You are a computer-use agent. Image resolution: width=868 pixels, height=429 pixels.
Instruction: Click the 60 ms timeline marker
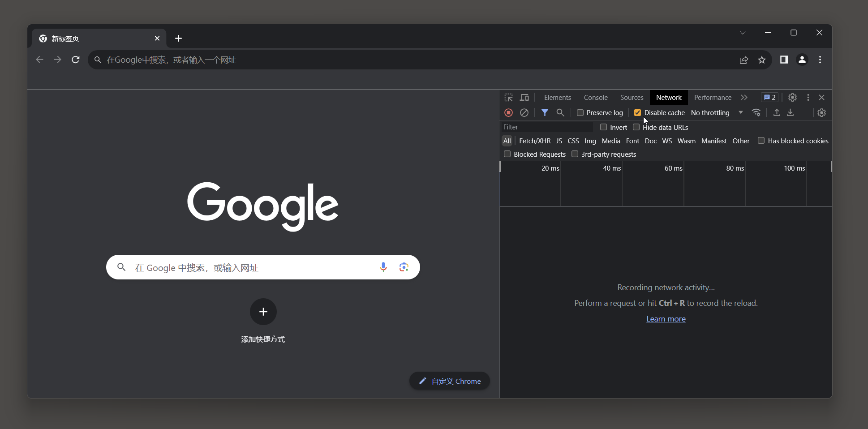click(673, 168)
